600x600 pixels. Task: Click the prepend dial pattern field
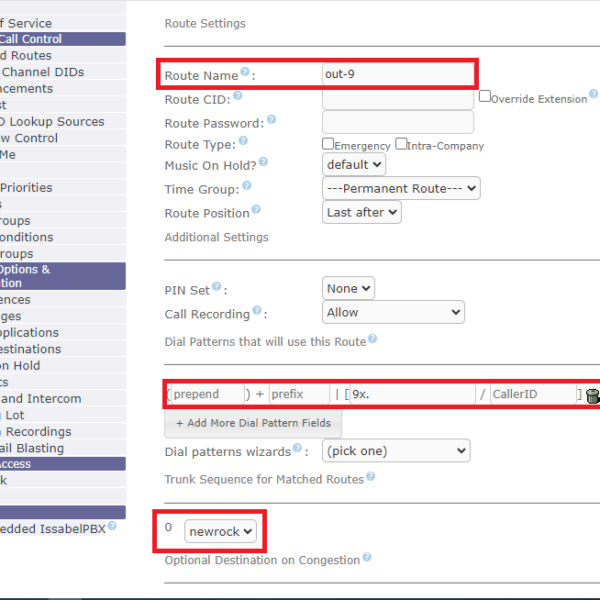207,394
